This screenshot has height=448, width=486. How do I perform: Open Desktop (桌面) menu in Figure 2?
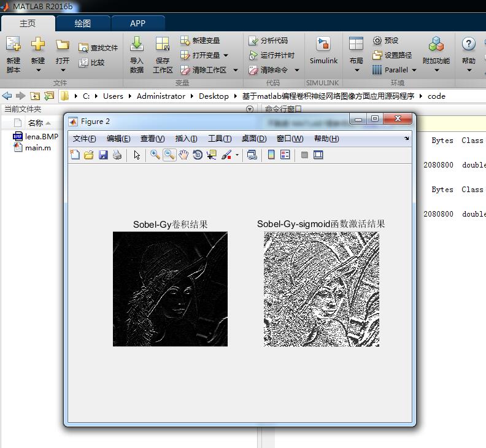point(254,139)
